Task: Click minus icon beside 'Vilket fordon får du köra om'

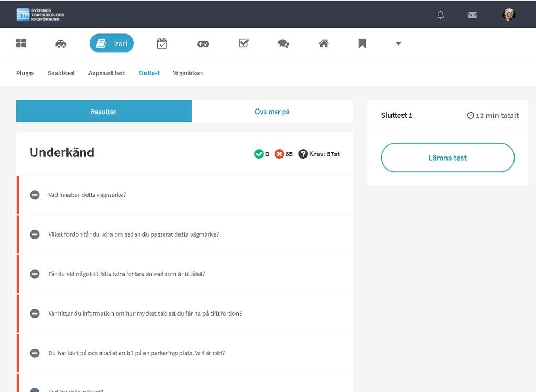Action: [35, 234]
